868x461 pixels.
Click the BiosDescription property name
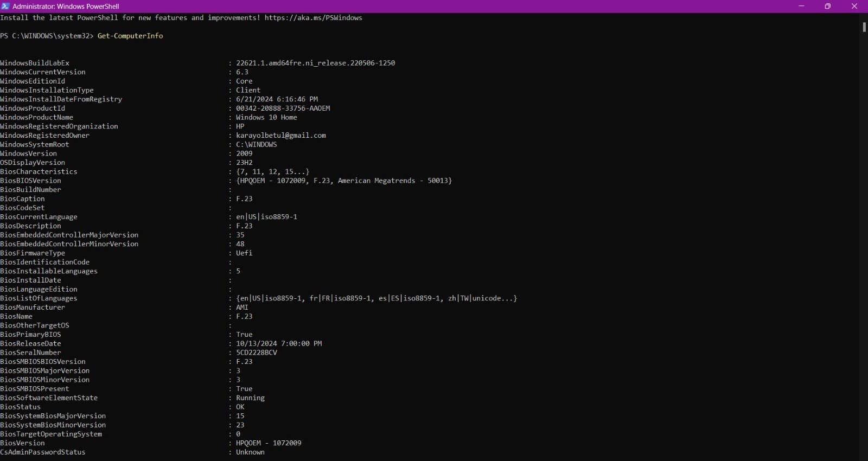pyautogui.click(x=30, y=226)
